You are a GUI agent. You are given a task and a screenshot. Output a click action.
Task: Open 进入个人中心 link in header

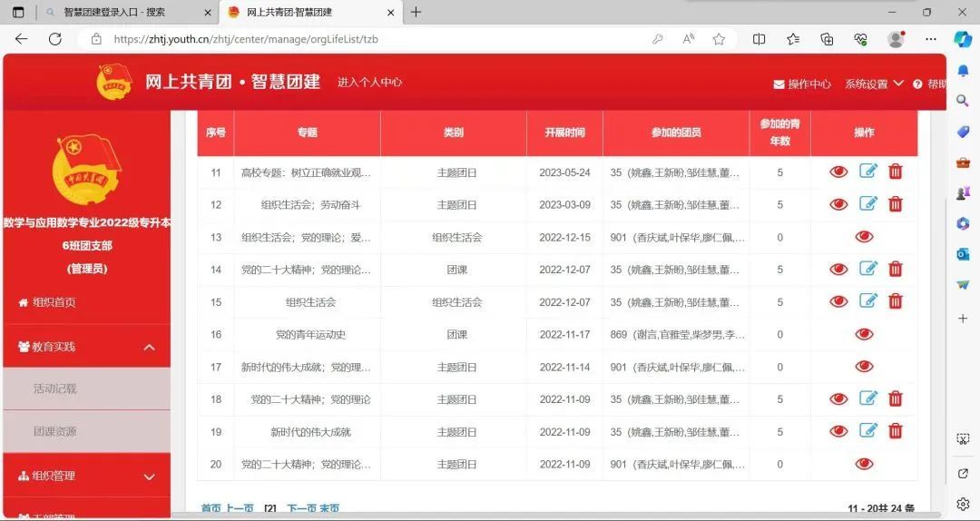click(369, 82)
